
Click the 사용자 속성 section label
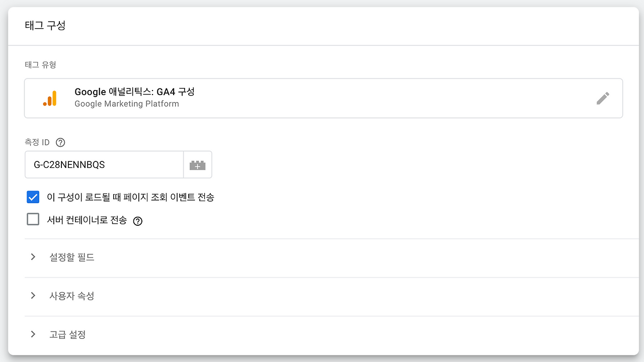click(x=72, y=296)
